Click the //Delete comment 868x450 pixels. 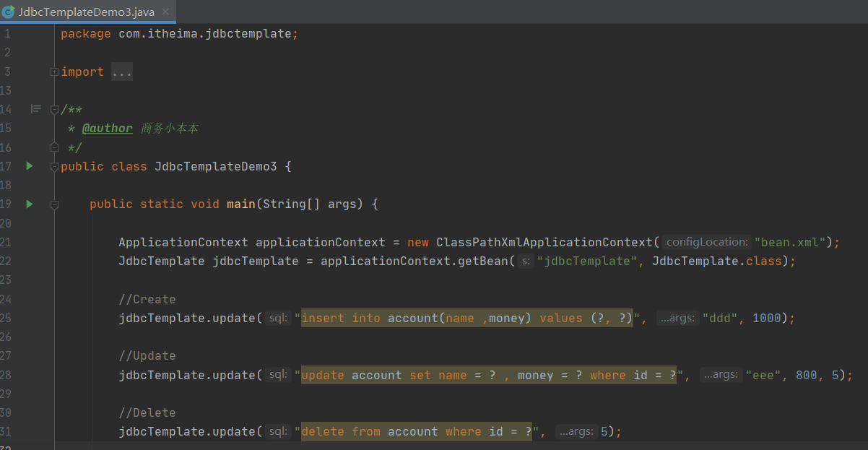[147, 412]
